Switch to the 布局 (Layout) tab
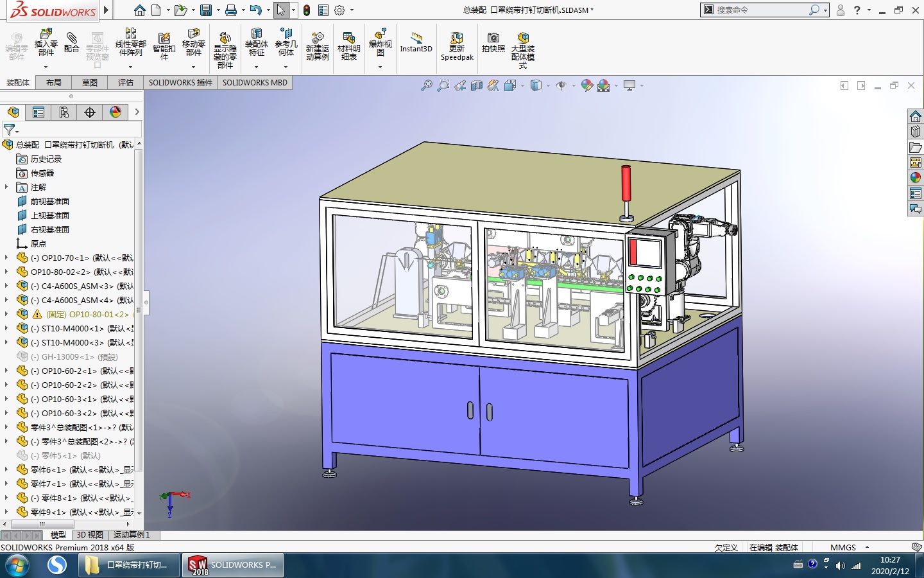The image size is (924, 578). (x=54, y=83)
